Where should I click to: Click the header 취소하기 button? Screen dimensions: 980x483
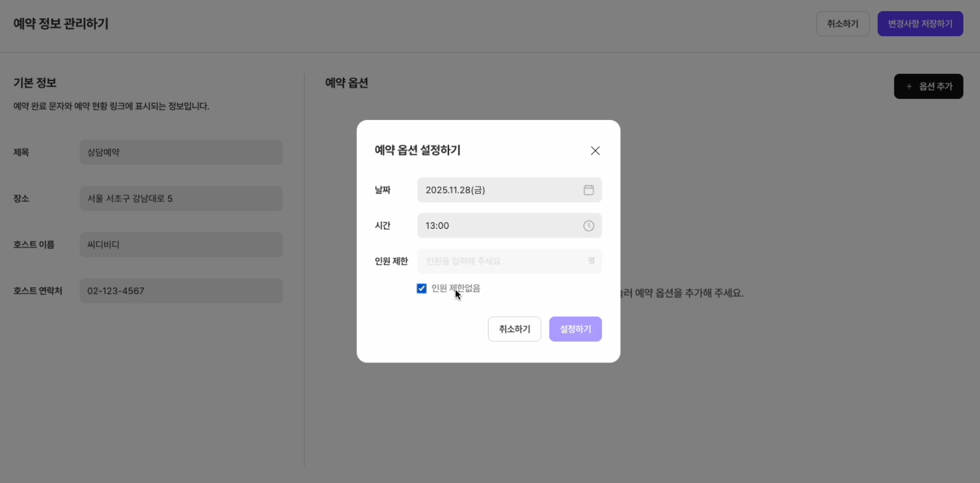click(842, 24)
